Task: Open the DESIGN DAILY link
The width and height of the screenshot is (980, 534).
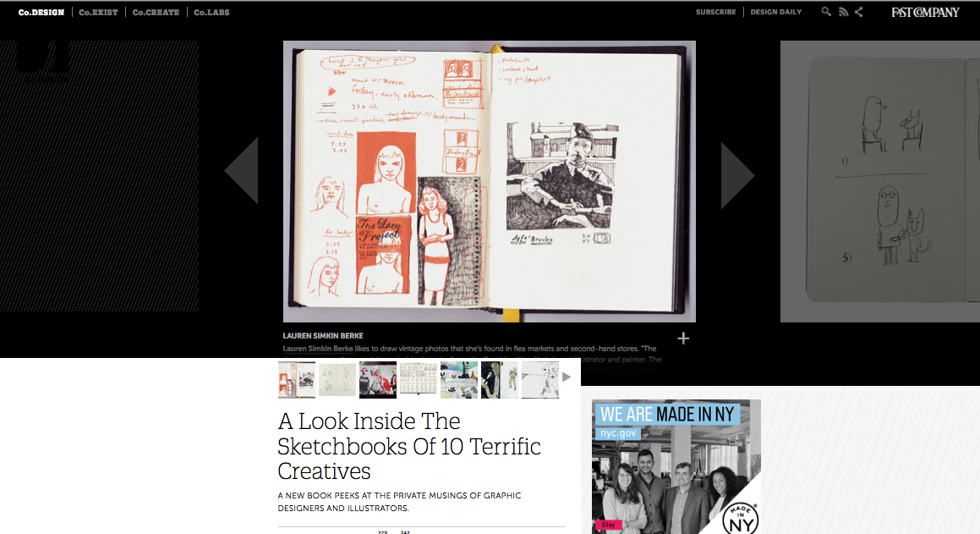Action: 775,12
